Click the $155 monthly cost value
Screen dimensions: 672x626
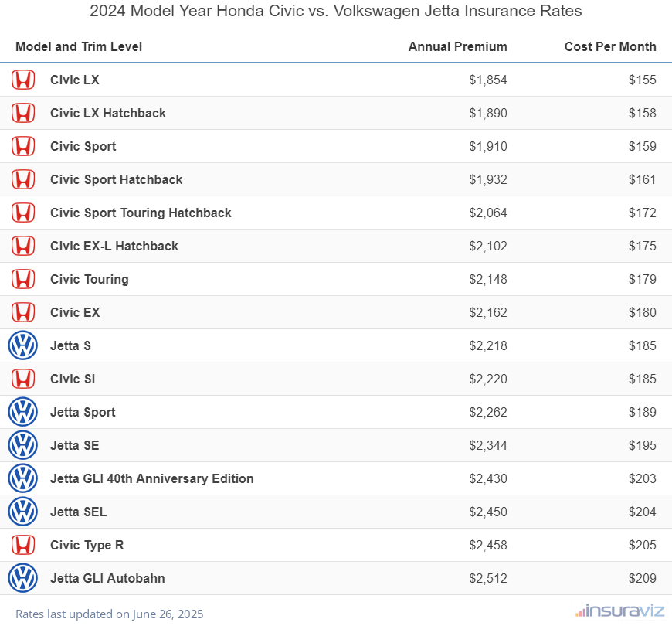click(643, 80)
